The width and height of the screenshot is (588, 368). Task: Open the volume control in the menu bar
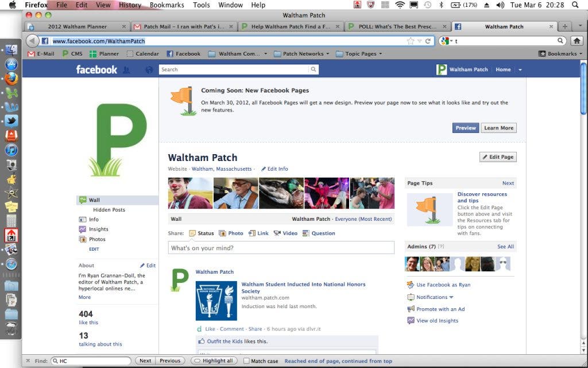coord(500,5)
